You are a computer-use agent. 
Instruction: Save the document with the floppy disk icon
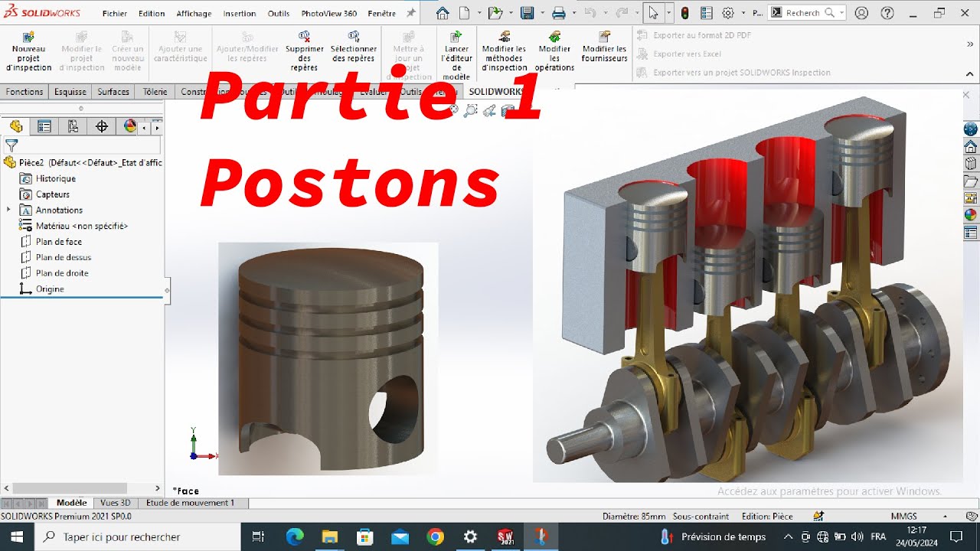click(x=527, y=13)
